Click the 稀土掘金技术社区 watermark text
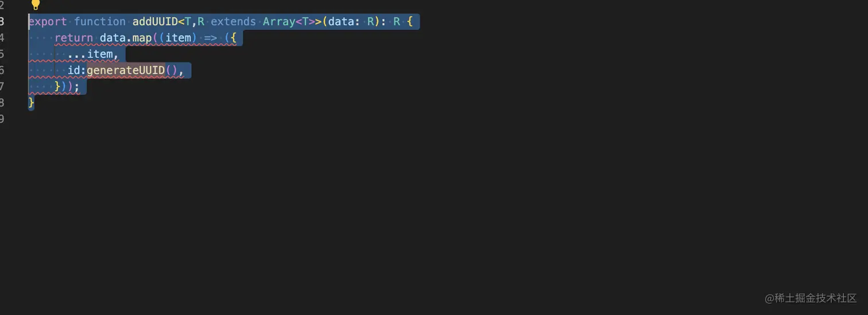The image size is (868, 315). click(x=815, y=298)
